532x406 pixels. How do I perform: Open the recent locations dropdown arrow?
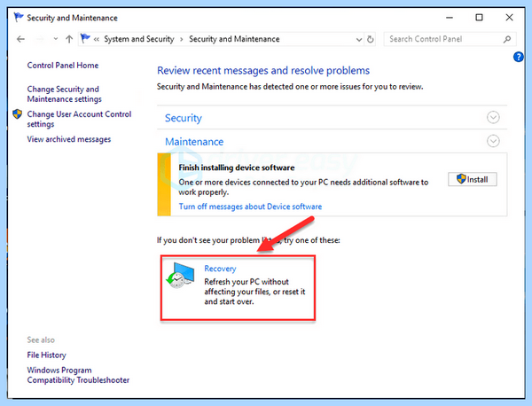coord(56,39)
